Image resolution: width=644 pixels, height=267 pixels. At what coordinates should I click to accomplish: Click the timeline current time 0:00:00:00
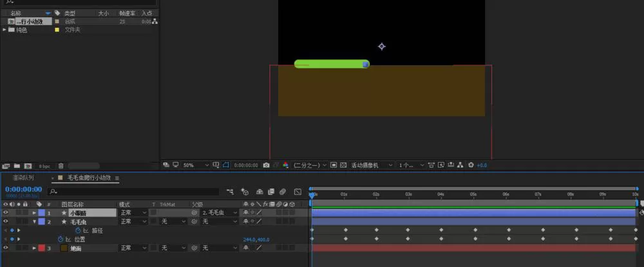click(23, 189)
